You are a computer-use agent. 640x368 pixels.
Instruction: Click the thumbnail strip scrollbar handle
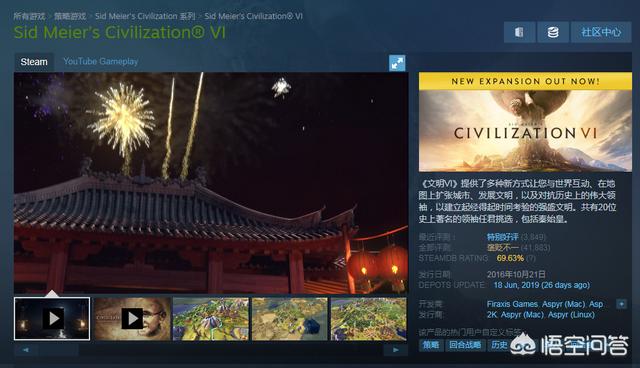(x=58, y=350)
